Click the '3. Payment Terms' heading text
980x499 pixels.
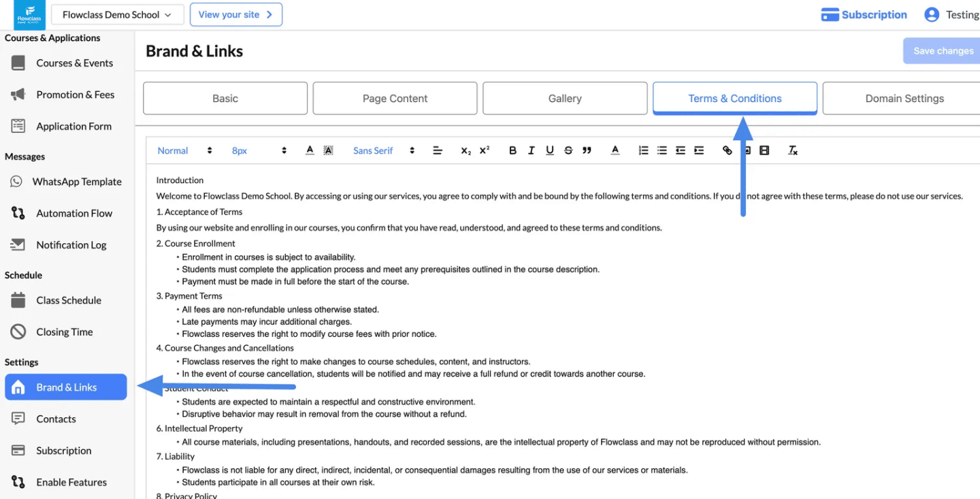coord(189,295)
